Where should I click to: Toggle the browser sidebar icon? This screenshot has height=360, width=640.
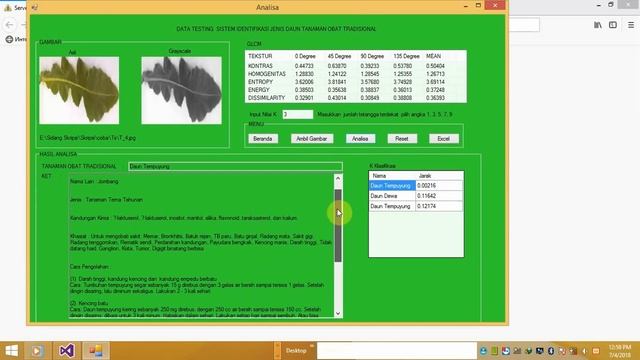coord(613,25)
